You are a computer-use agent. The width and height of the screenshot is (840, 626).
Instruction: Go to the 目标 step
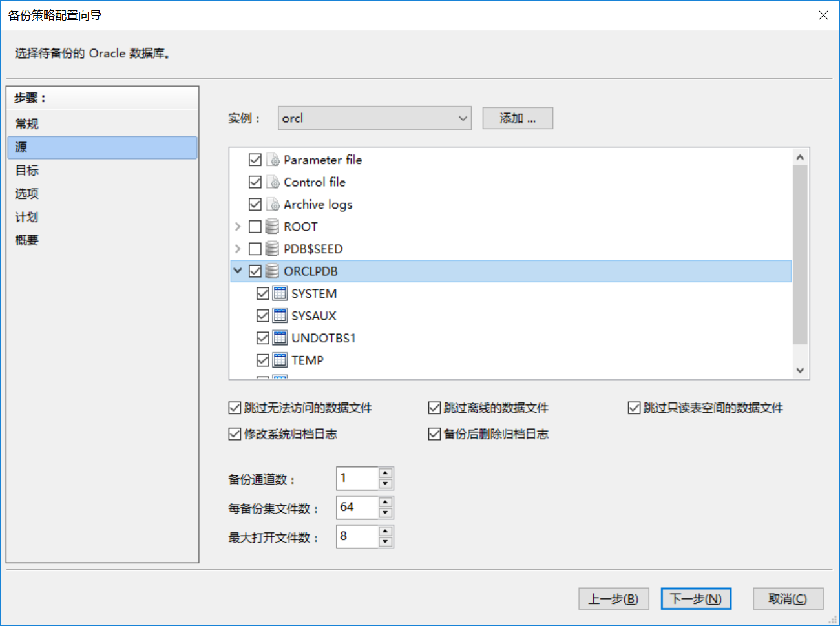coord(27,171)
